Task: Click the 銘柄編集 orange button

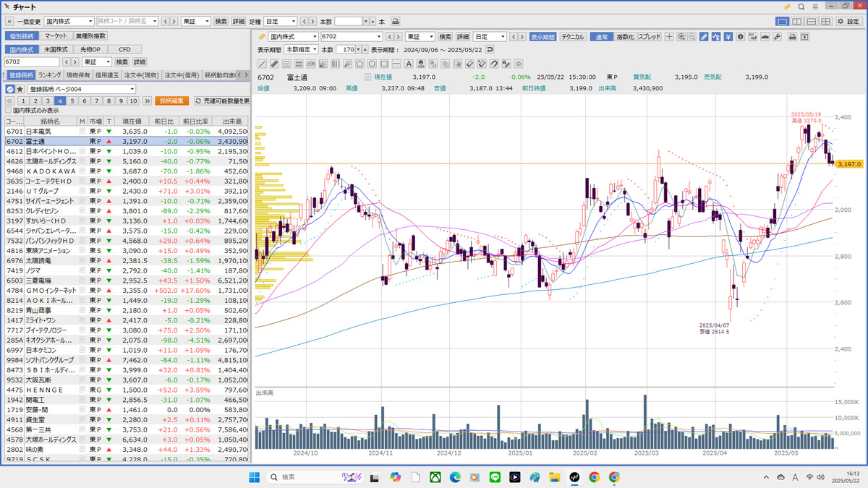Action: [172, 100]
